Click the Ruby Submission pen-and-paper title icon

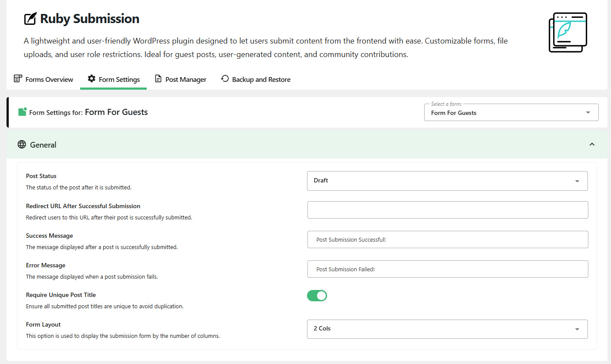click(30, 19)
